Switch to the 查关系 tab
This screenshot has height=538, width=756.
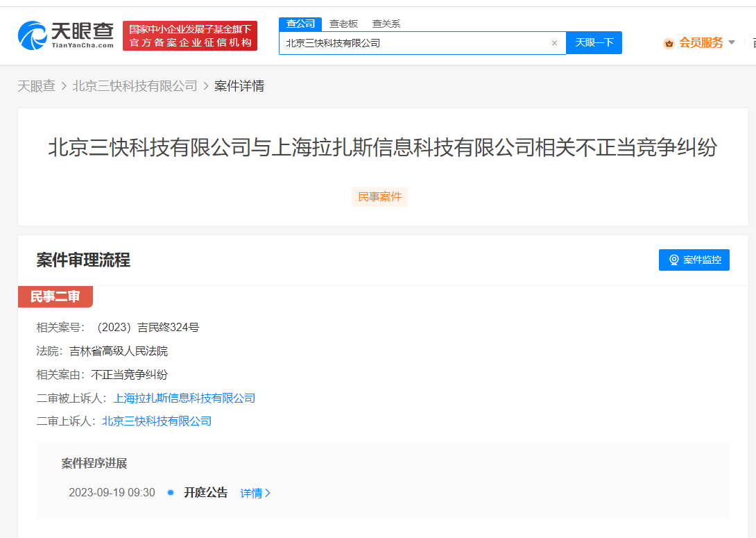click(386, 24)
